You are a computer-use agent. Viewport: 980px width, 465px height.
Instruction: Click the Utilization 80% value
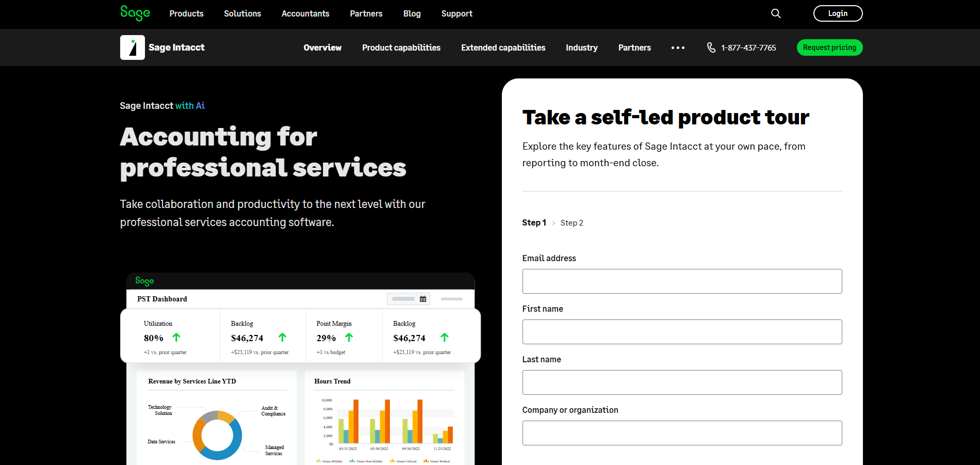[153, 338]
